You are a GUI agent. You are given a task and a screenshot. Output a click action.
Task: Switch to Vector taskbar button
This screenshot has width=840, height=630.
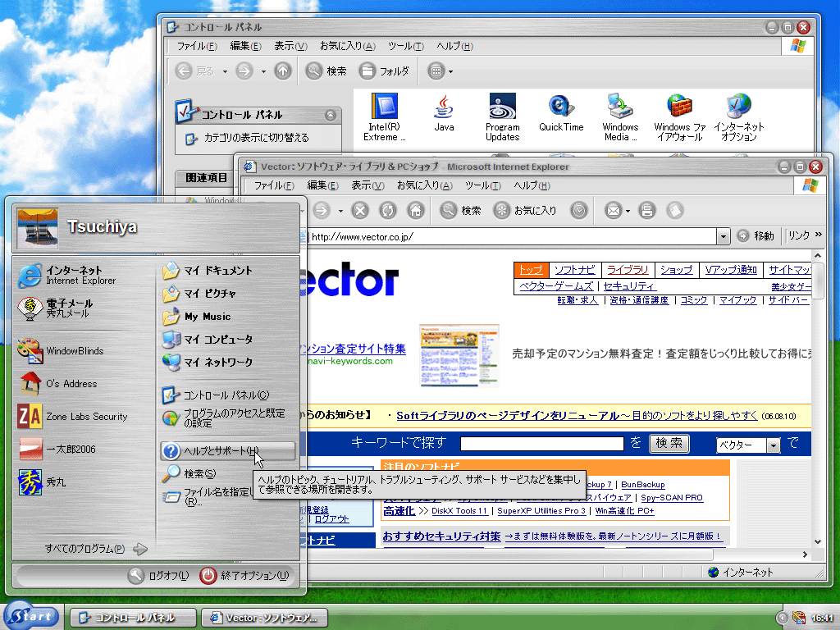point(264,618)
